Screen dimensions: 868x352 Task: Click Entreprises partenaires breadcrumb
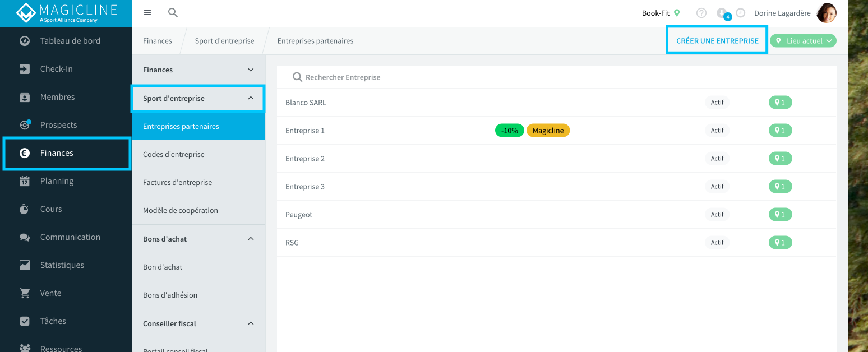coord(315,41)
